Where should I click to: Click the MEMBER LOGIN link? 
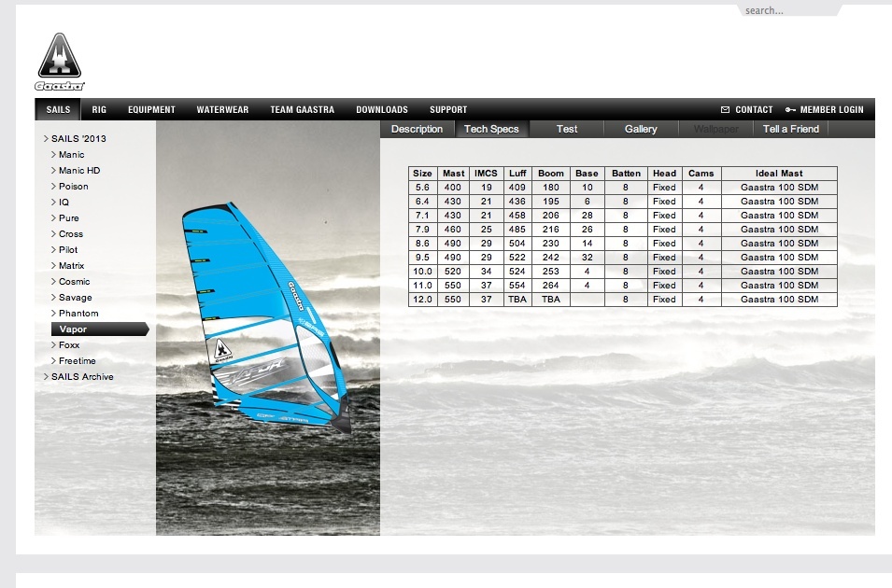(x=831, y=110)
